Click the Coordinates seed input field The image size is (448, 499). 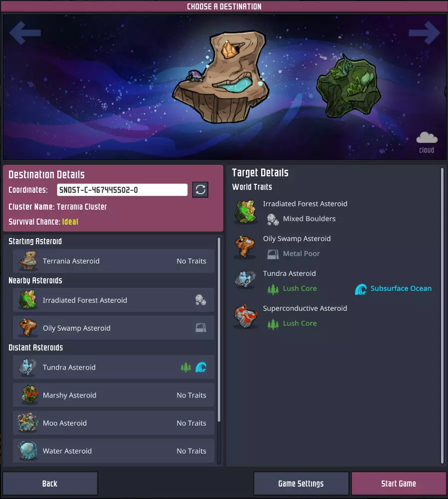pos(122,190)
